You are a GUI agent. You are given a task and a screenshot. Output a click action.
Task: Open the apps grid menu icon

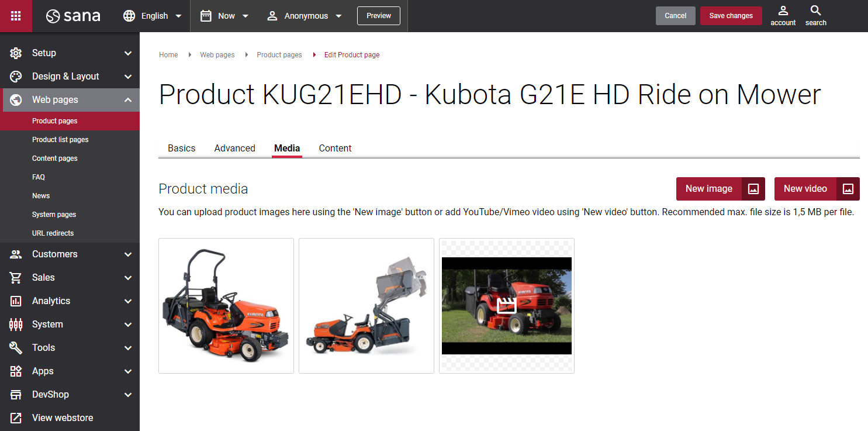pyautogui.click(x=16, y=16)
